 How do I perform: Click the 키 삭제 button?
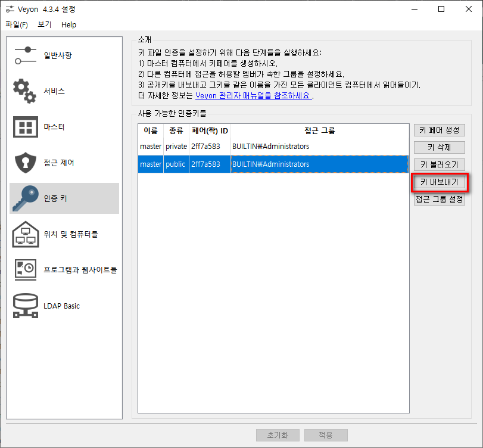[x=440, y=147]
